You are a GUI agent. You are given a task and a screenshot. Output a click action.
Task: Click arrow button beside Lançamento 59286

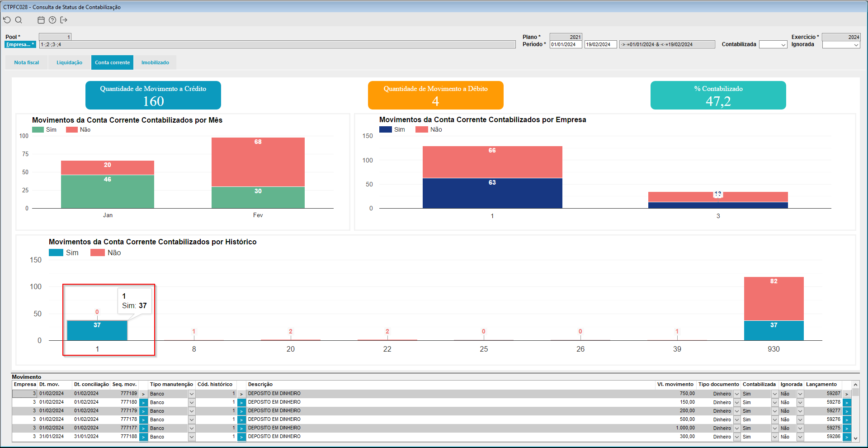(847, 437)
